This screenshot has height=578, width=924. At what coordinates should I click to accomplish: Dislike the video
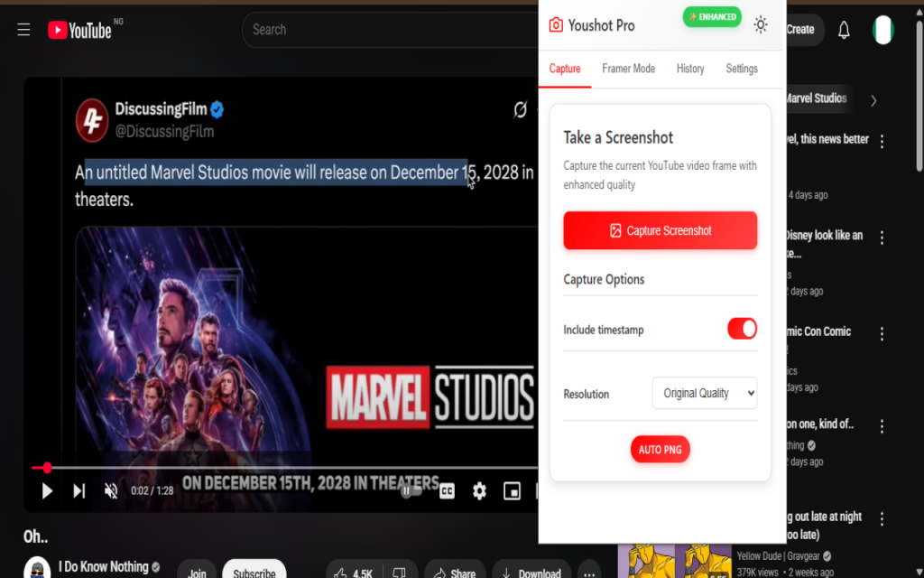tap(400, 573)
